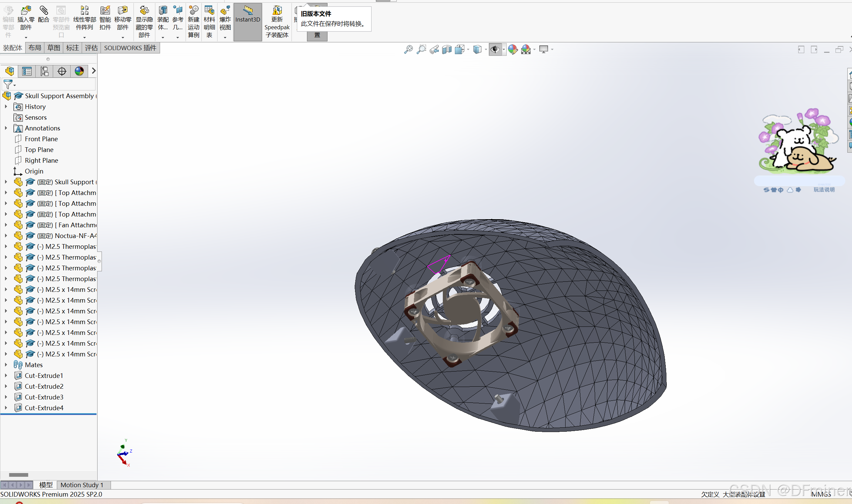Open the PropertyManager panel tab icon
The height and width of the screenshot is (504, 852).
27,71
